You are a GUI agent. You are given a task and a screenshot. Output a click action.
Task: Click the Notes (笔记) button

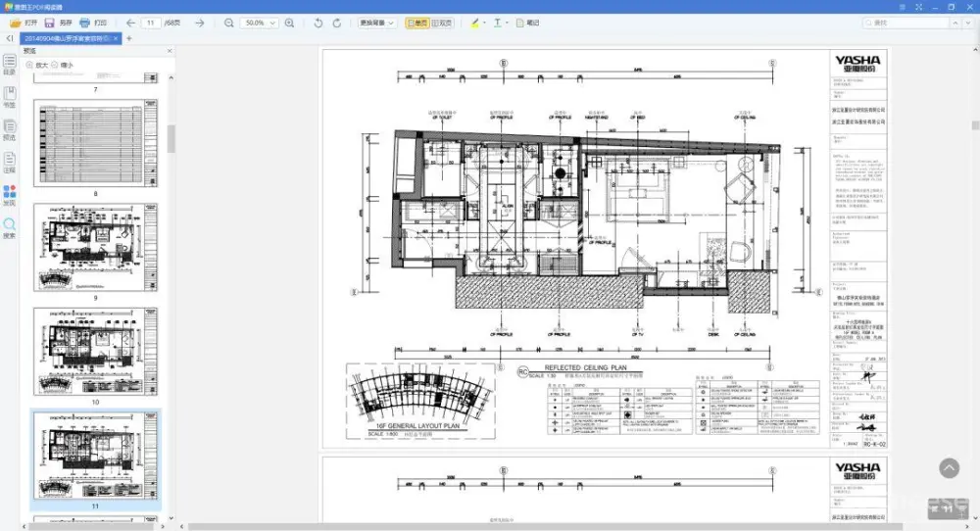click(528, 23)
